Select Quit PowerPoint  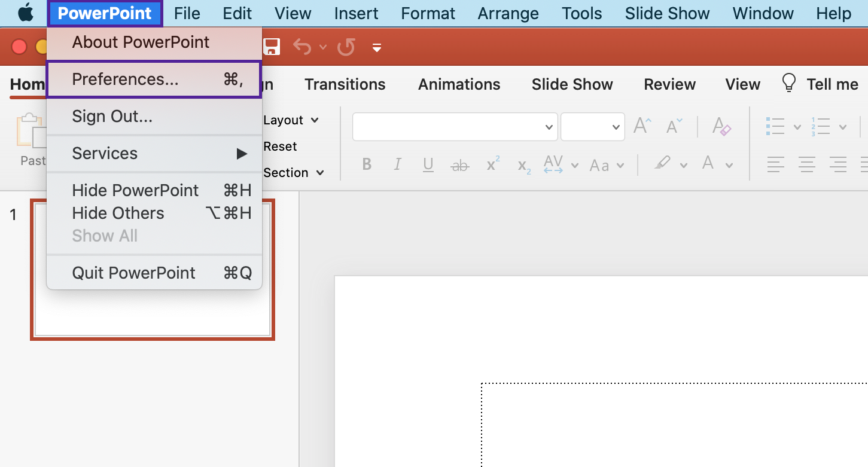coord(154,273)
